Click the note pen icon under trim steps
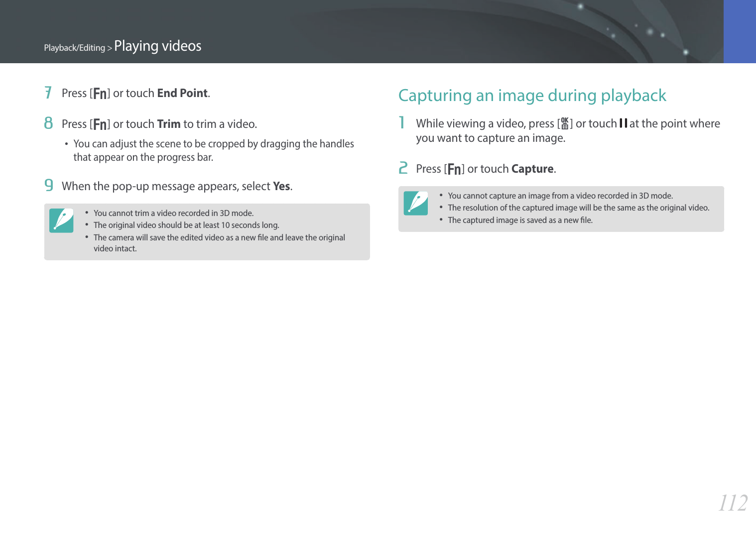Image resolution: width=756 pixels, height=535 pixels. point(61,220)
